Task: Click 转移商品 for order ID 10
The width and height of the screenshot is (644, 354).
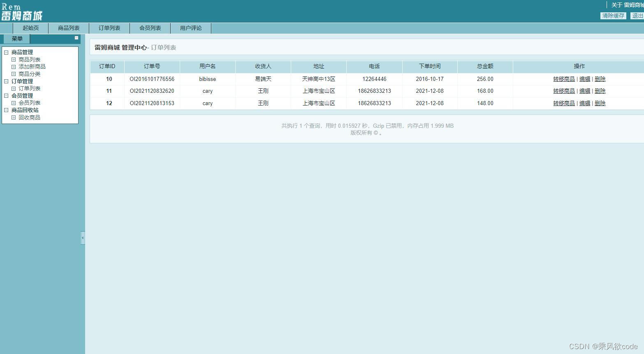Action: pyautogui.click(x=564, y=79)
